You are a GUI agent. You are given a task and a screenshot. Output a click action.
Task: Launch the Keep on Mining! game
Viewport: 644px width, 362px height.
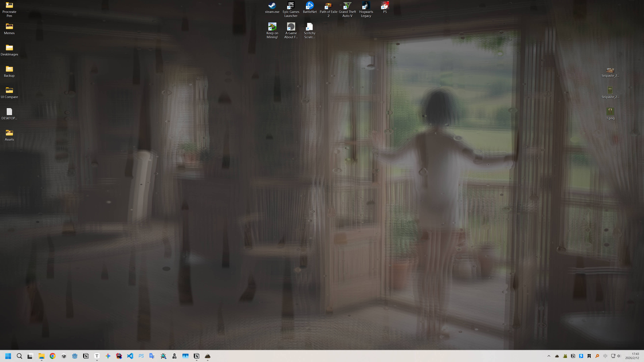pyautogui.click(x=272, y=26)
